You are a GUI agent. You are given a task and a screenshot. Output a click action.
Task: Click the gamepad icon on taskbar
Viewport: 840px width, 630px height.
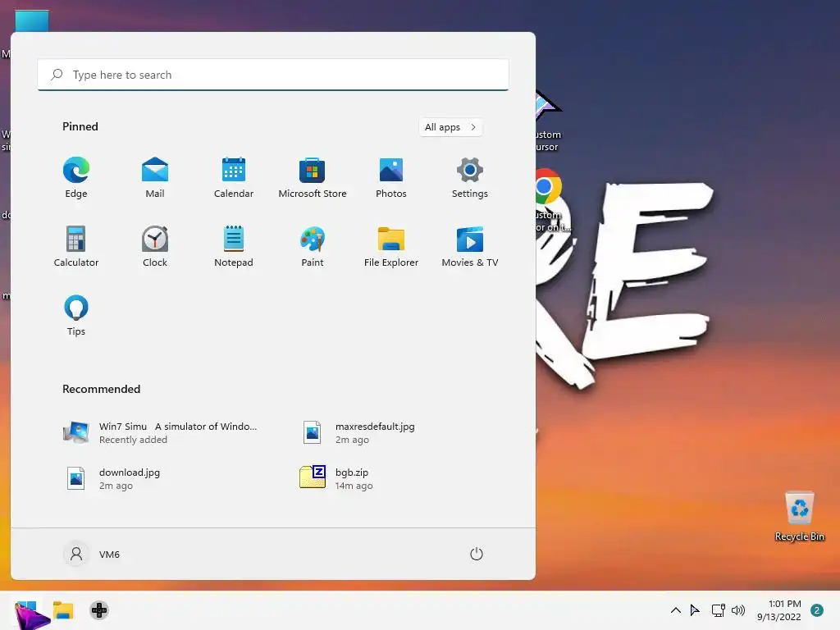point(99,610)
